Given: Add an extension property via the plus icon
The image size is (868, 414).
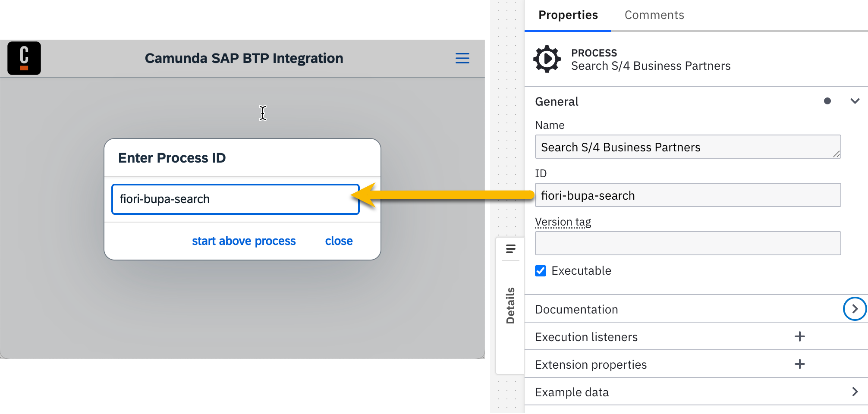Looking at the screenshot, I should tap(800, 364).
